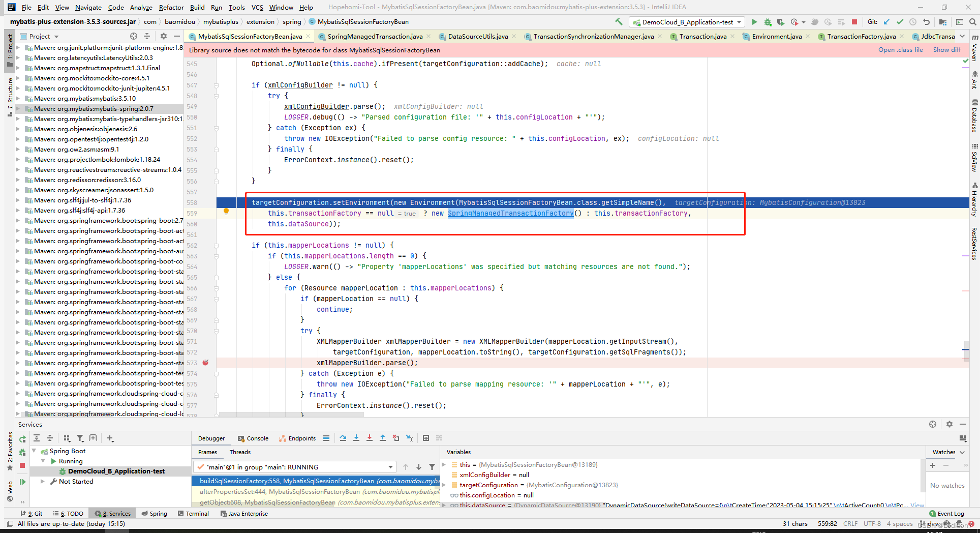Image resolution: width=980 pixels, height=533 pixels.
Task: Show hidden editor tabs dropdown arrow
Action: click(962, 36)
